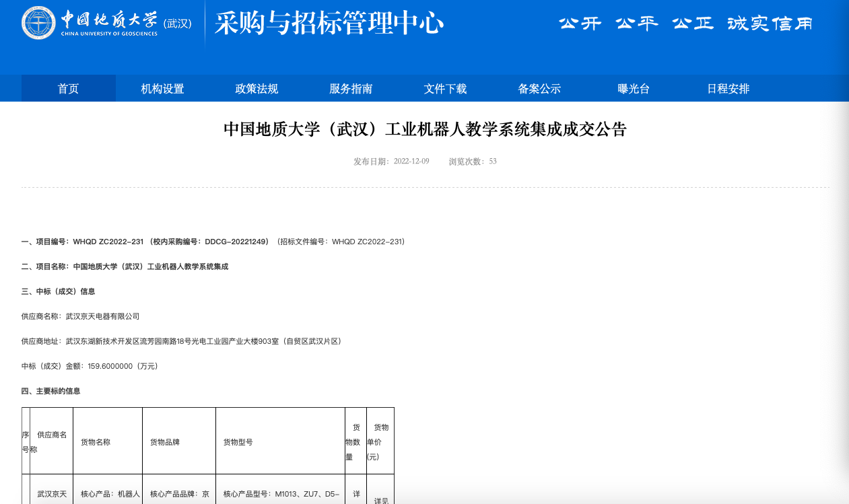Click the 货物名称 table header cell
Screen dimensions: 849x504
108,442
